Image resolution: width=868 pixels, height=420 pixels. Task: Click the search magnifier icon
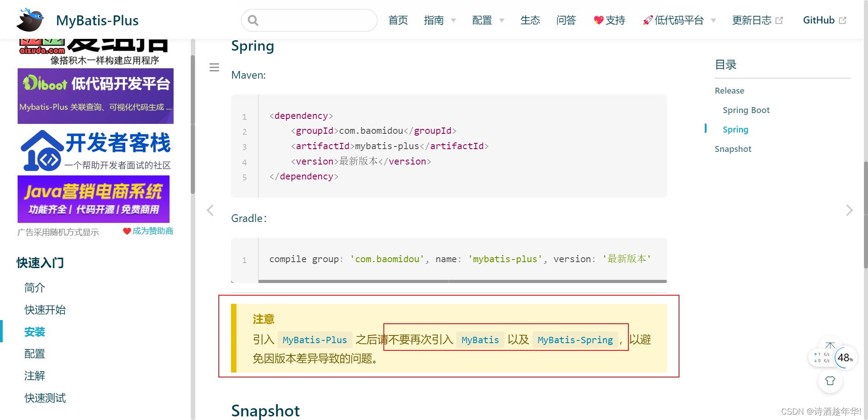253,20
